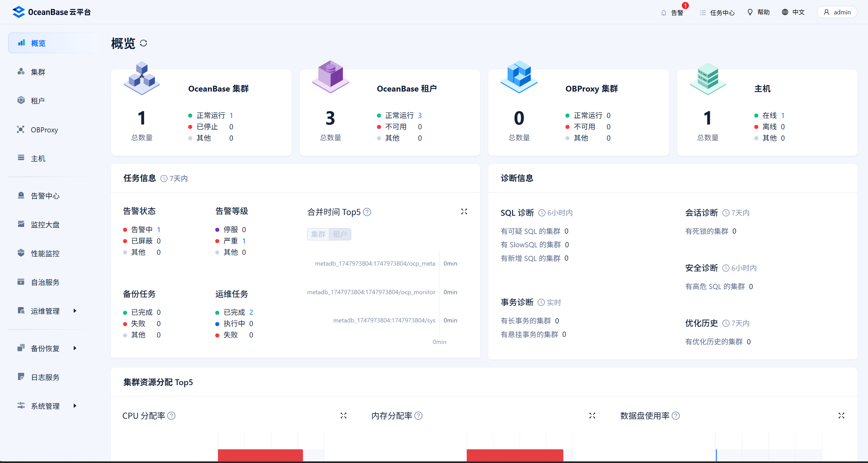
Task: Open the admin account menu
Action: 837,12
